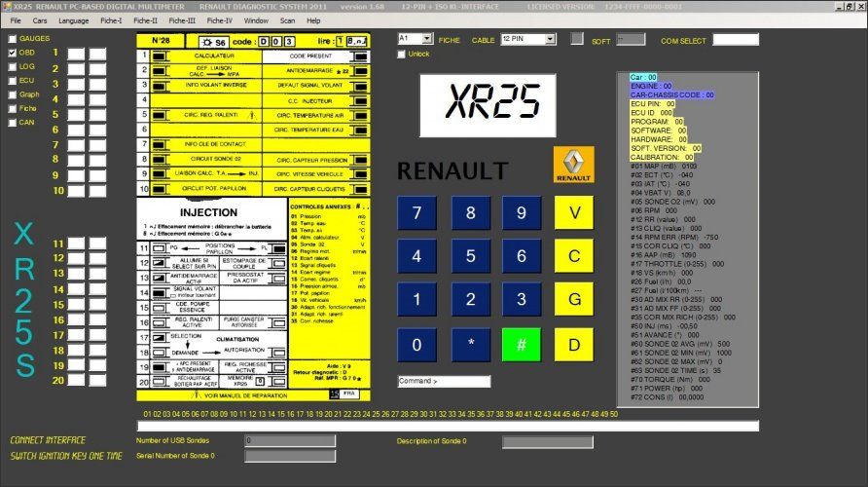Click the application icon in title bar
This screenshot has width=868, height=487.
7,6
